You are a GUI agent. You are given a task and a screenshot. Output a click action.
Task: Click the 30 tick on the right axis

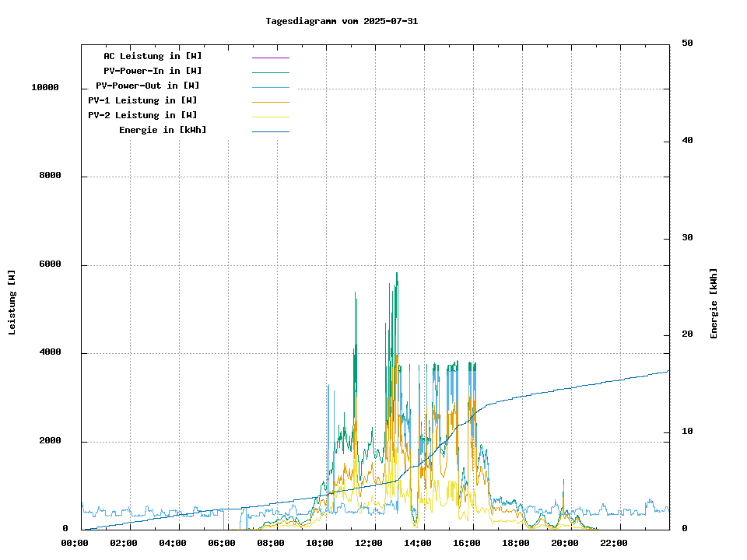[687, 238]
